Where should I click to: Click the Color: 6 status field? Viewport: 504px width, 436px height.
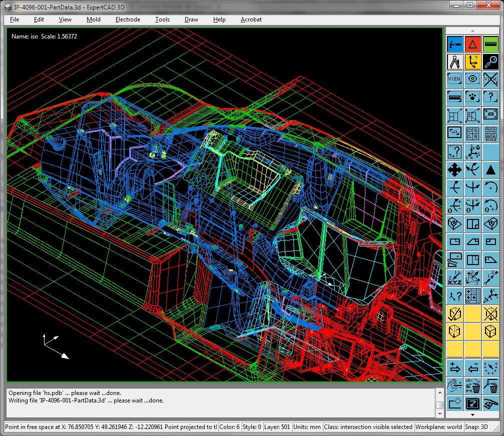pos(229,427)
